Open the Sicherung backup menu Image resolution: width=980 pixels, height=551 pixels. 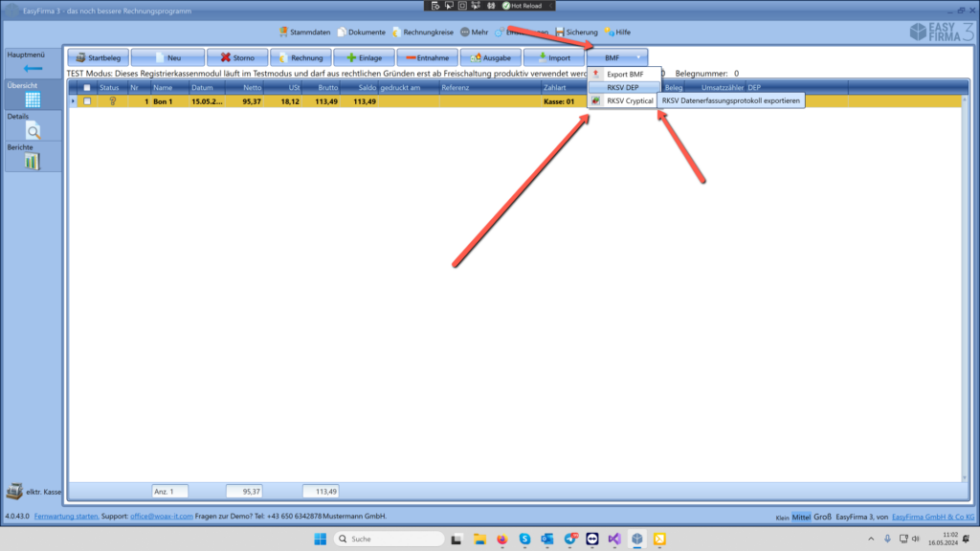pyautogui.click(x=576, y=32)
